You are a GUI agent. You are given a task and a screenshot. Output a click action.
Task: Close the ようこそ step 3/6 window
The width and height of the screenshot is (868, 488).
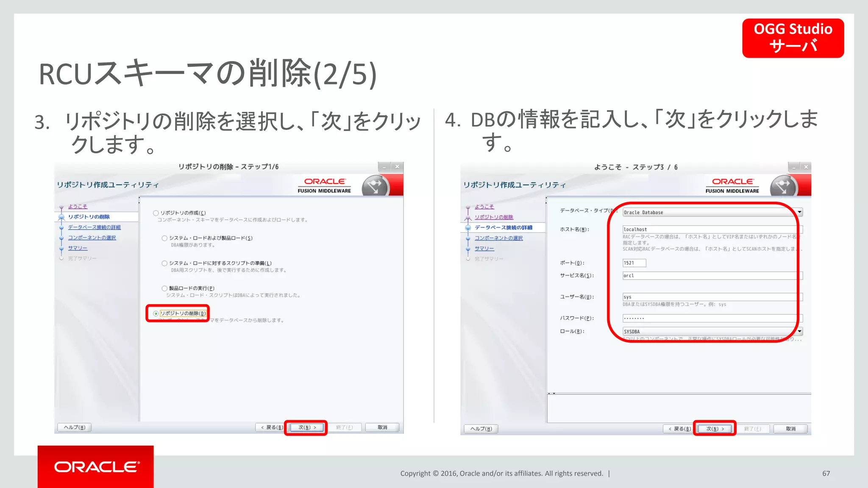pyautogui.click(x=806, y=167)
